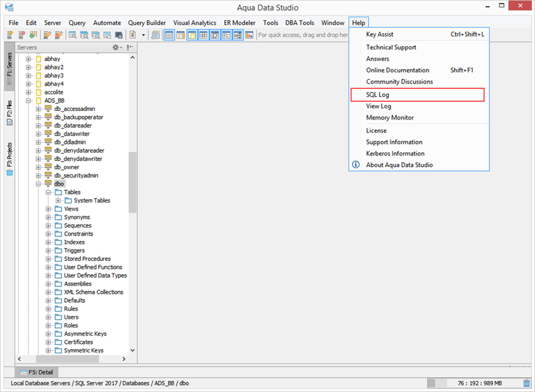The image size is (535, 392).
Task: Choose View Log from the Help menu
Action: pyautogui.click(x=419, y=106)
